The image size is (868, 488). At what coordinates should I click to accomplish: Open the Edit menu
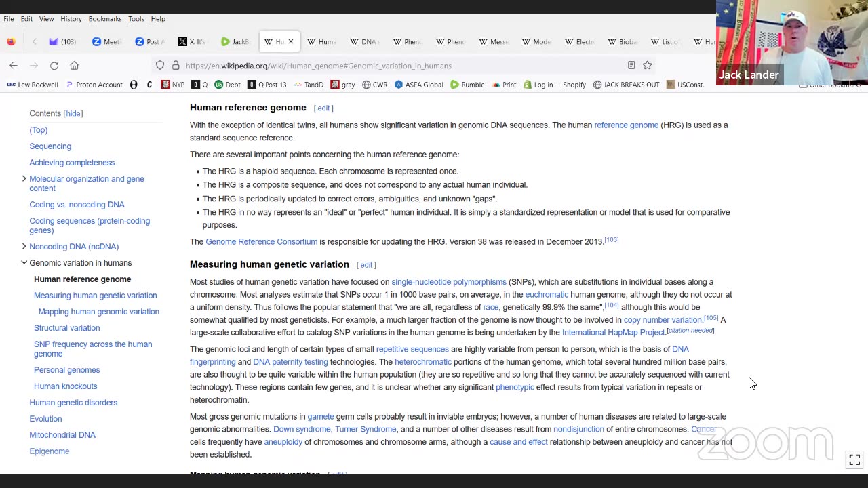click(26, 19)
